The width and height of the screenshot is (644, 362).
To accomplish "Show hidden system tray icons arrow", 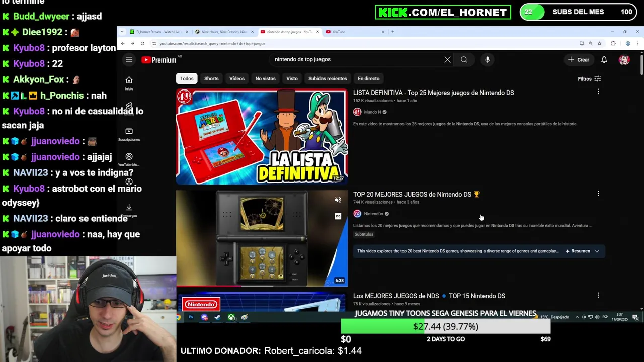I will [x=577, y=317].
